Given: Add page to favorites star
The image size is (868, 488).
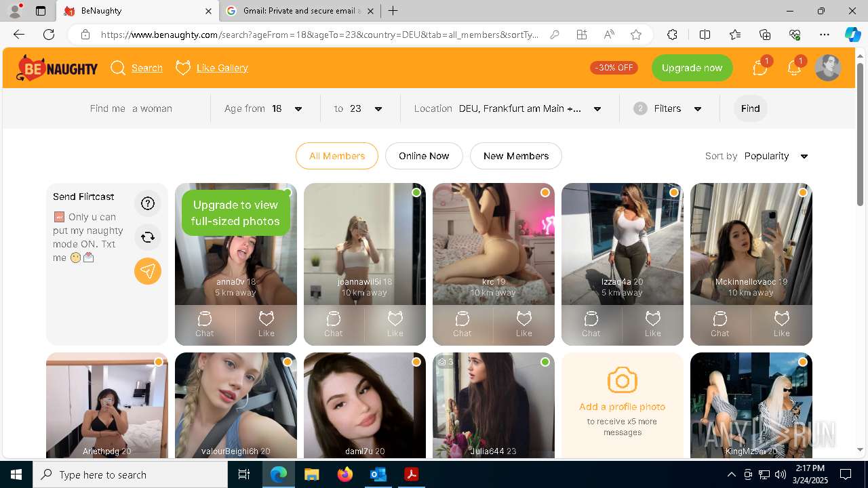Looking at the screenshot, I should 636,35.
